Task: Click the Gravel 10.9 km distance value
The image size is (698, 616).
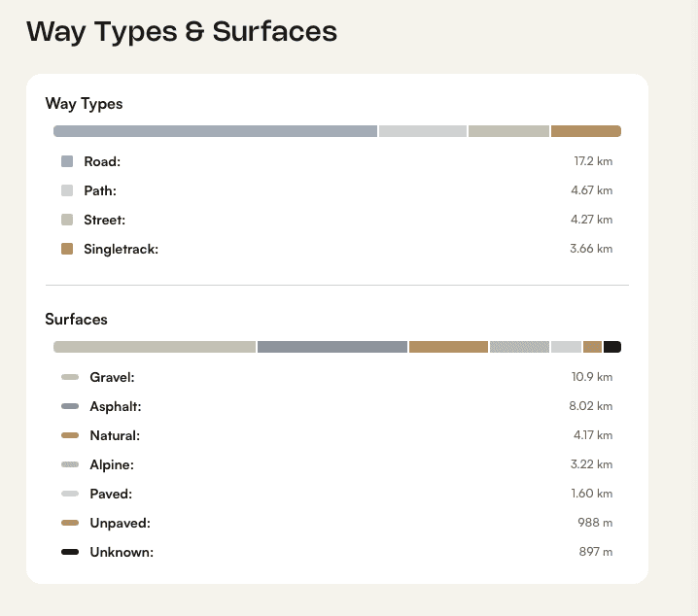Action: coord(592,377)
